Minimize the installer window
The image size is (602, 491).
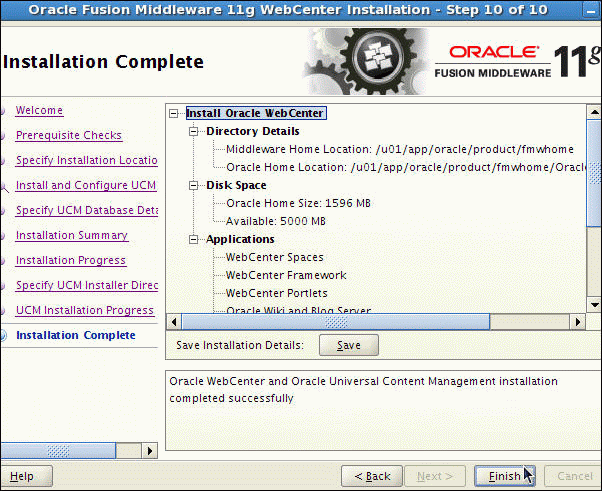pyautogui.click(x=590, y=11)
